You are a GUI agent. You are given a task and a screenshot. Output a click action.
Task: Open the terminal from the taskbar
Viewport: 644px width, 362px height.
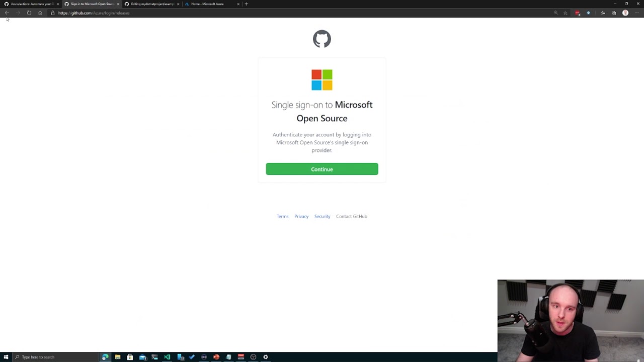click(154, 357)
